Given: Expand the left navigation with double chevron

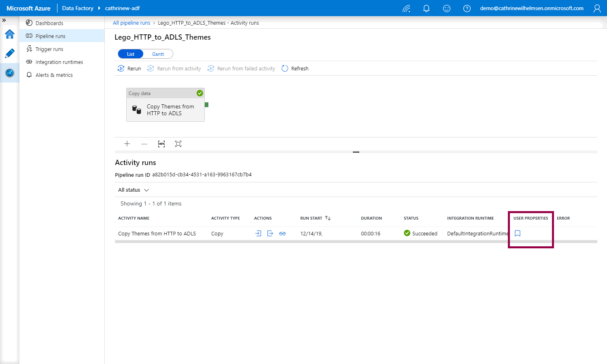Looking at the screenshot, I should pyautogui.click(x=4, y=20).
